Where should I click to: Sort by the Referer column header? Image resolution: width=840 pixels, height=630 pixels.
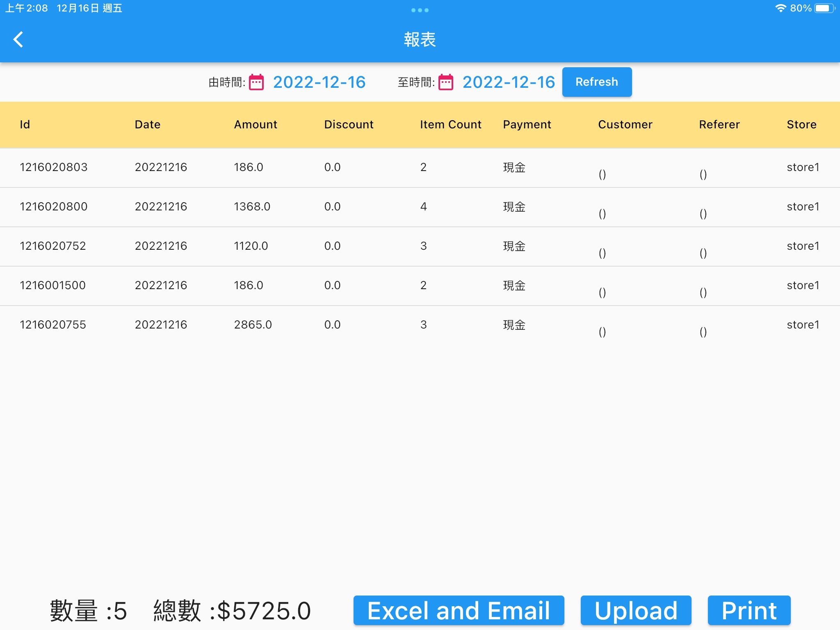719,125
